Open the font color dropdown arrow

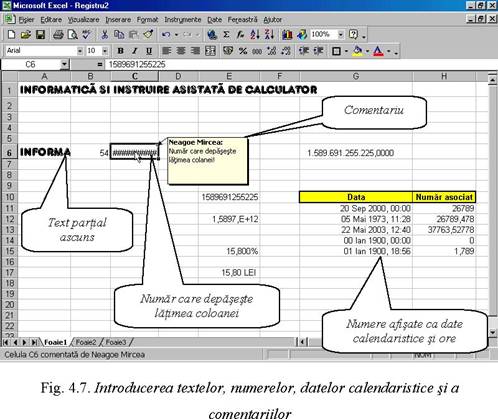tap(389, 51)
